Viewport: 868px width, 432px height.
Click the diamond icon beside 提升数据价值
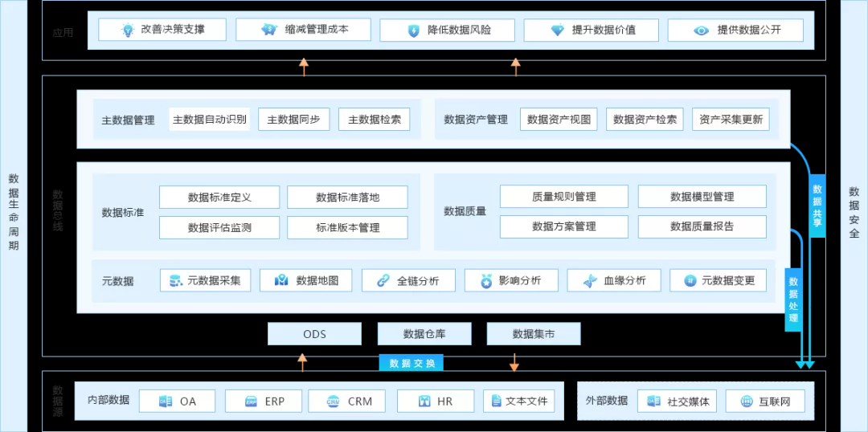[557, 31]
